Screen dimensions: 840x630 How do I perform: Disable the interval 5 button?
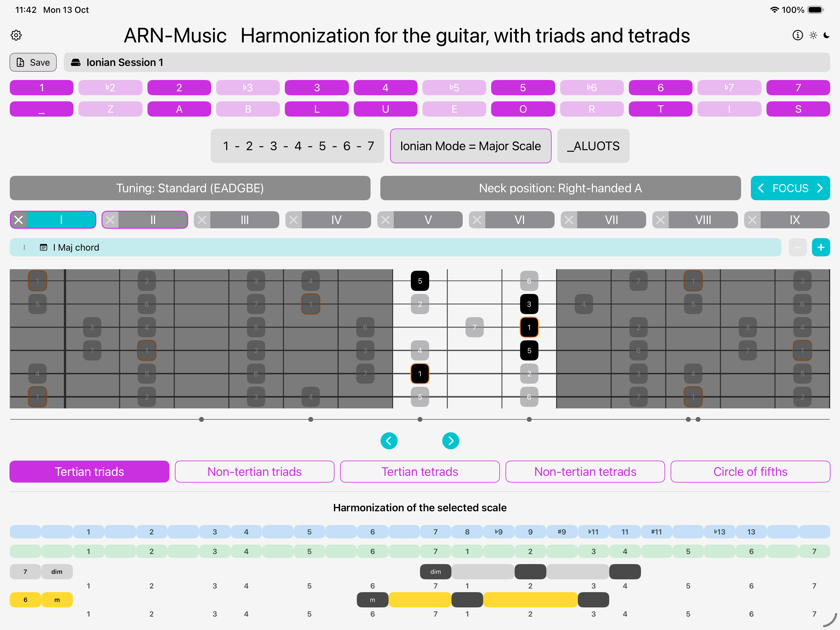(x=523, y=88)
